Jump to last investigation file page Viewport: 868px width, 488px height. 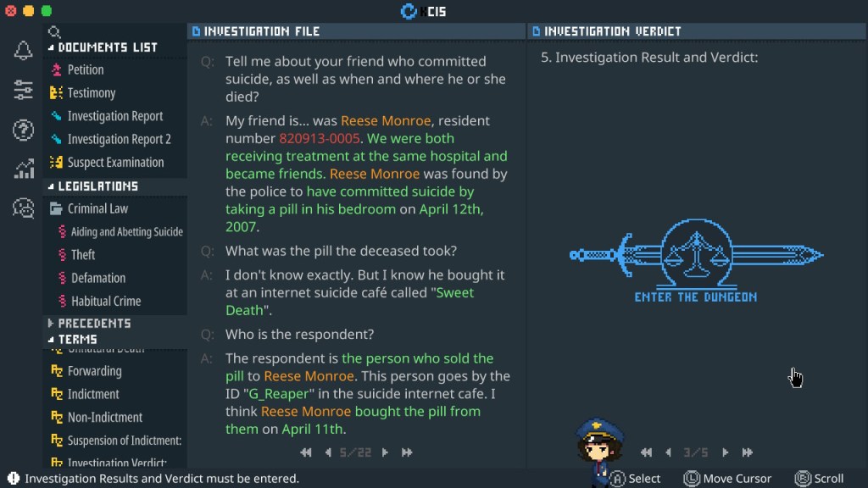407,452
